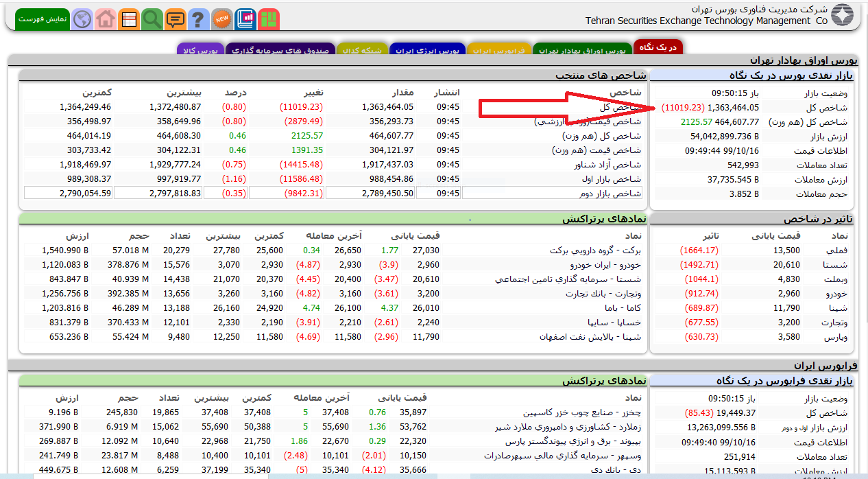Open the globe language icon
This screenshot has width=868, height=479.
(x=82, y=19)
